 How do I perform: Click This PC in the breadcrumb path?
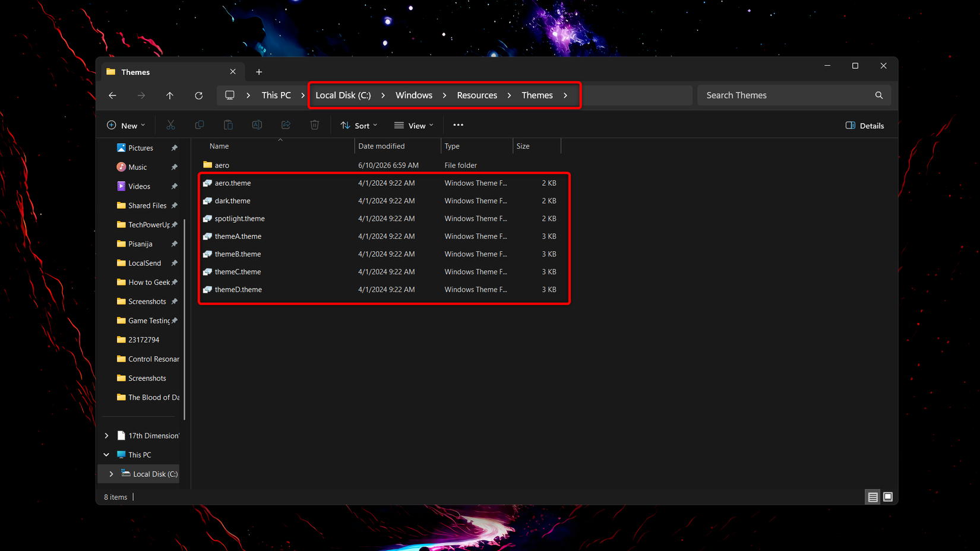[276, 96]
